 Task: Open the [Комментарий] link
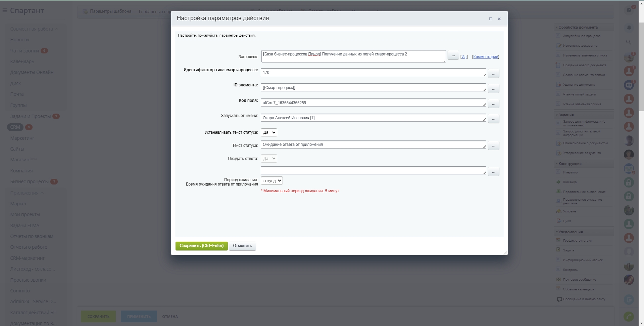[x=485, y=57]
